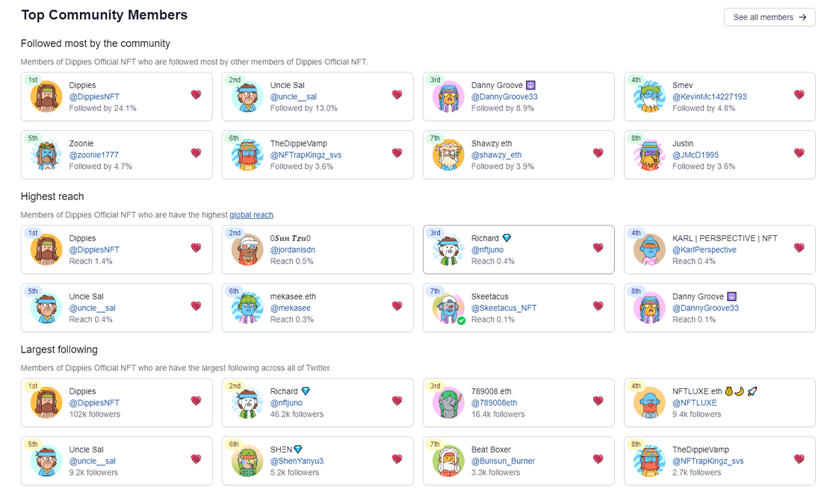Click the heart icon on the Skeetacus card
The width and height of the screenshot is (833, 504).
[598, 306]
